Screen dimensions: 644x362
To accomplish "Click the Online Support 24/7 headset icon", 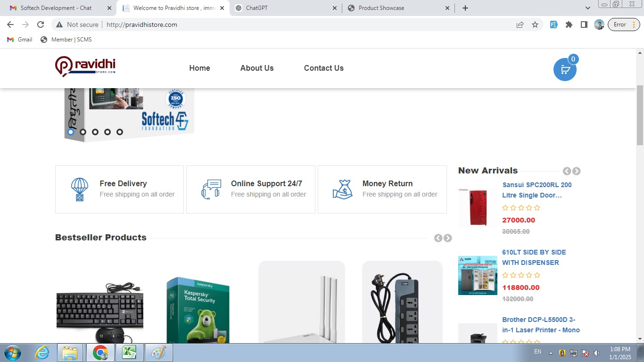I will coord(211,189).
